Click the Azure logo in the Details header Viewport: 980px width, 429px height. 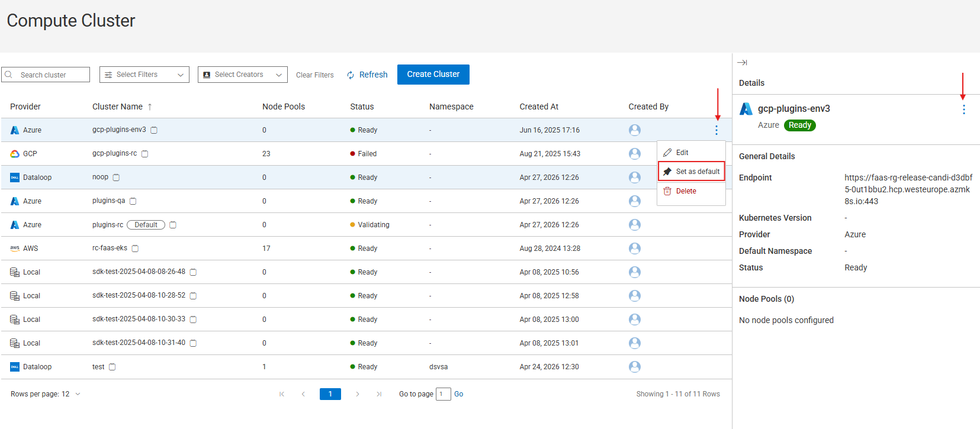746,109
